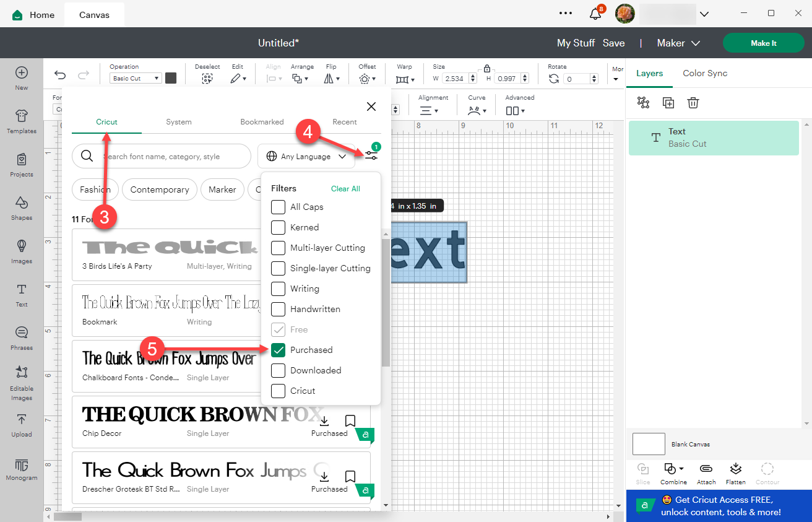Click the Make It button
This screenshot has width=812, height=522.
[763, 43]
